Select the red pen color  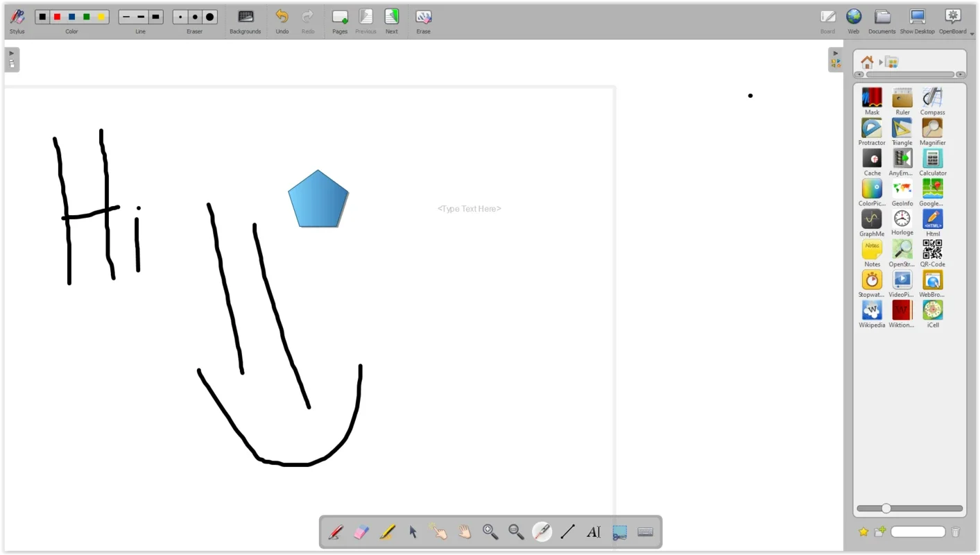click(x=57, y=17)
